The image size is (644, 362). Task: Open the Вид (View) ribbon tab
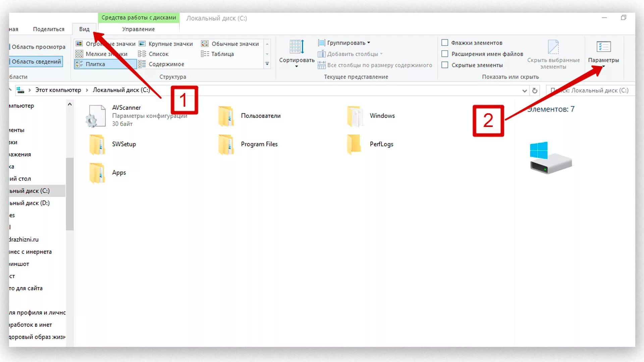coord(84,29)
